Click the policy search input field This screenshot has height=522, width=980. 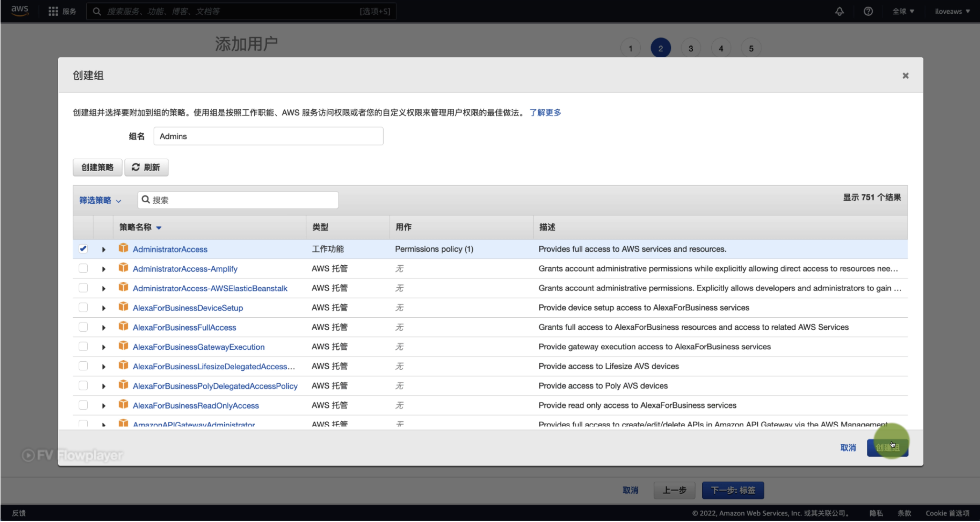click(238, 200)
